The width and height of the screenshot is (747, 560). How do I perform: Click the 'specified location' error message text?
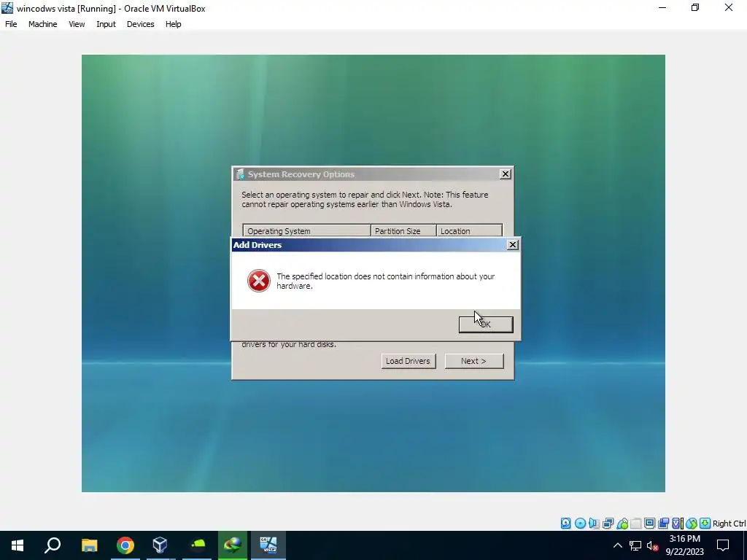(x=385, y=281)
